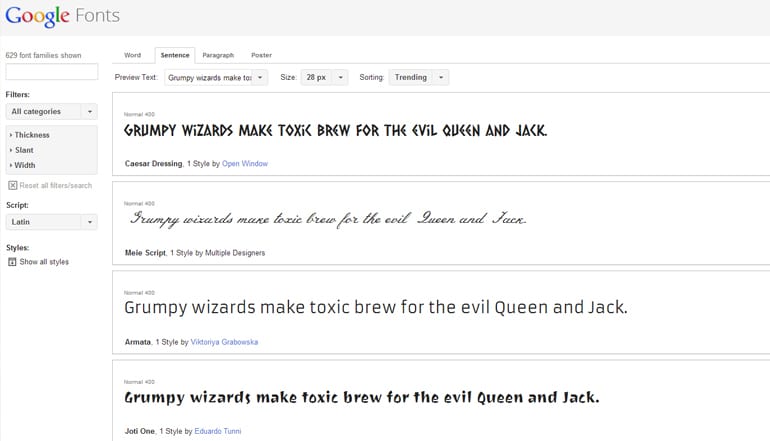This screenshot has height=441, width=770.
Task: Expand the Width filter
Action: pyautogui.click(x=25, y=165)
